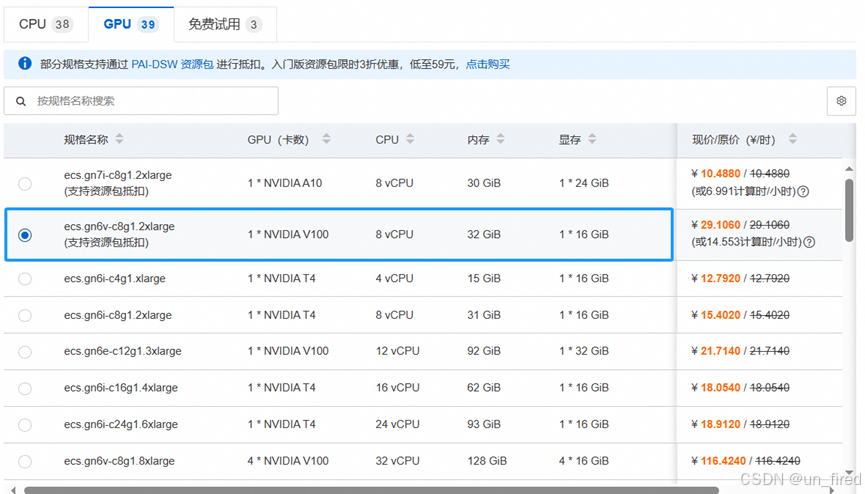Click the ¥ 18.9120 price
The image size is (865, 494).
716,424
